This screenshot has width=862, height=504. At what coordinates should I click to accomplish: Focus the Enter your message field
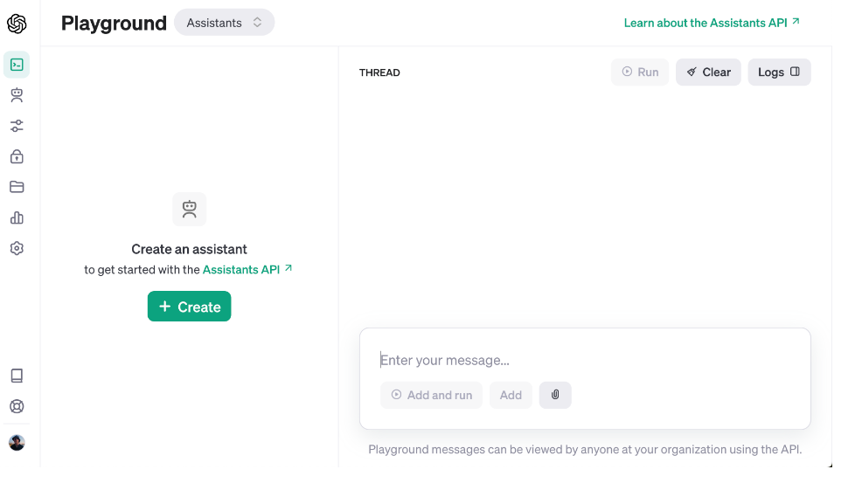[x=584, y=360]
